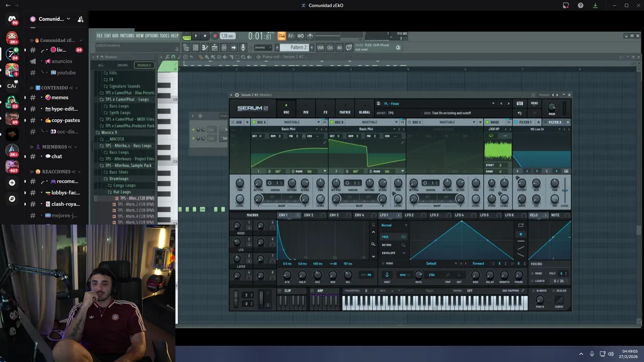Open Discord inbox icon in title bar
The height and width of the screenshot is (362, 644).
[x=566, y=6]
